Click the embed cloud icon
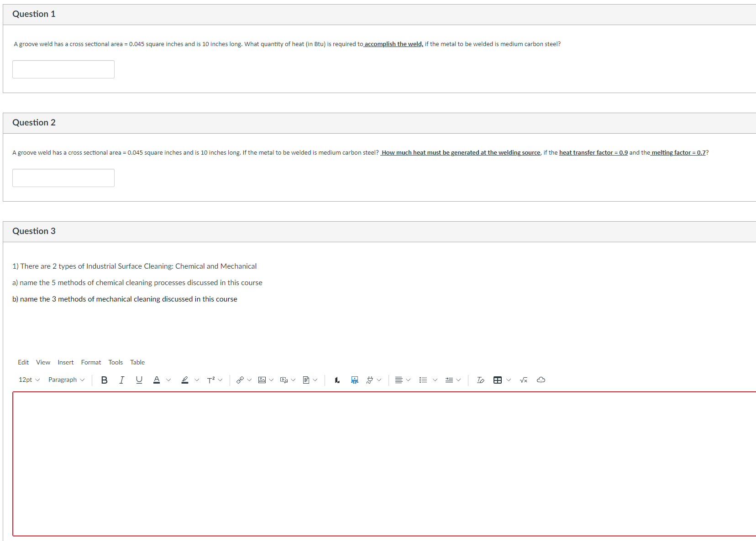The image size is (756, 541). (x=541, y=380)
